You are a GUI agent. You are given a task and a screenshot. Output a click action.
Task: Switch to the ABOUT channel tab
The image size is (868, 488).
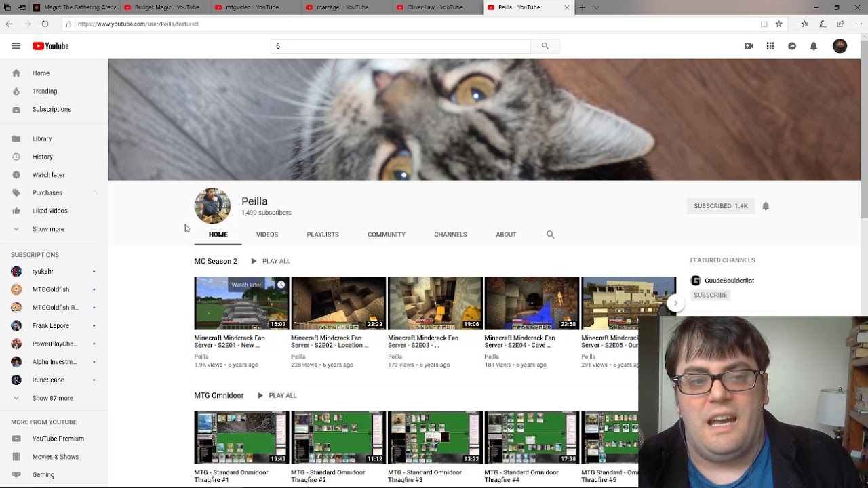[x=506, y=235]
